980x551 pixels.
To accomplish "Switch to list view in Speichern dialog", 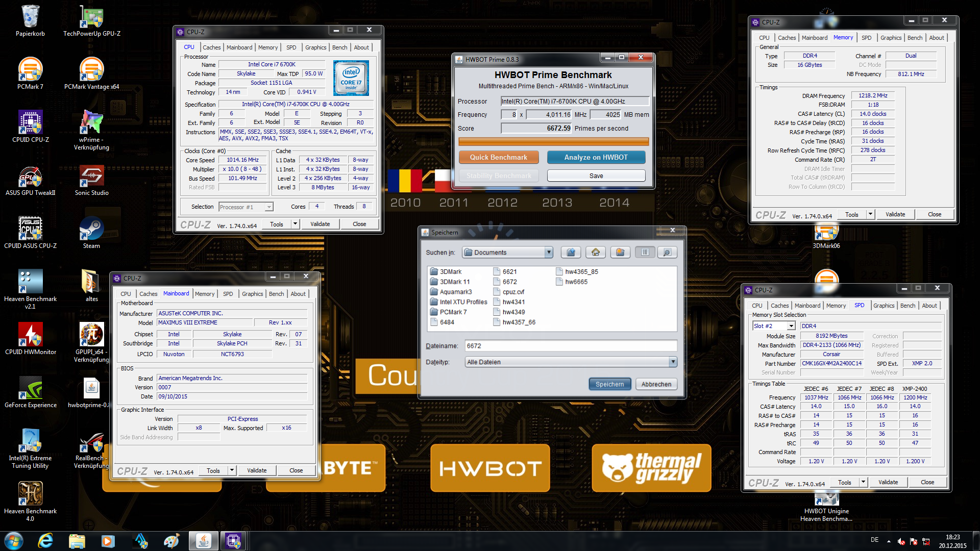I will click(x=645, y=252).
